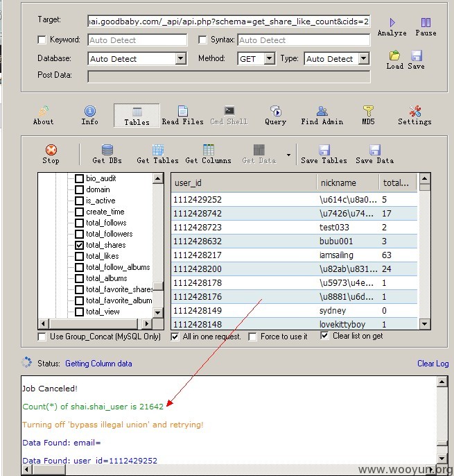The height and width of the screenshot is (476, 454).
Task: Check the is_active column
Action: click(80, 201)
